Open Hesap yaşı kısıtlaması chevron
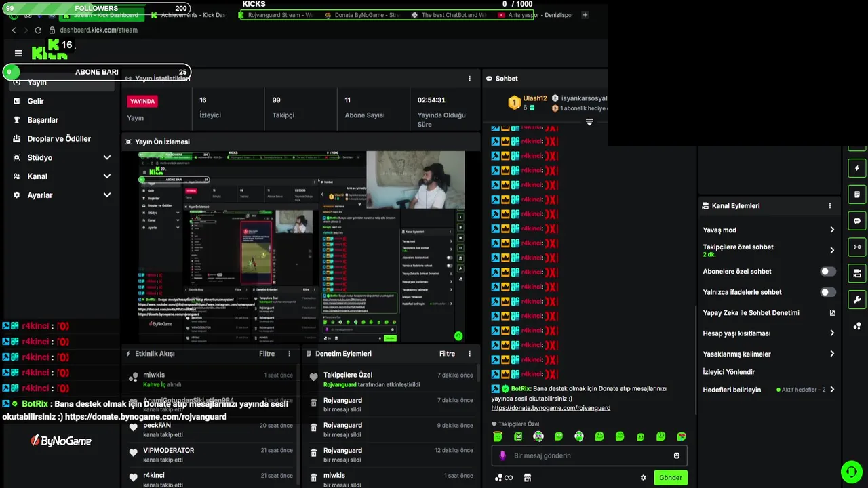868x488 pixels. pyautogui.click(x=832, y=333)
